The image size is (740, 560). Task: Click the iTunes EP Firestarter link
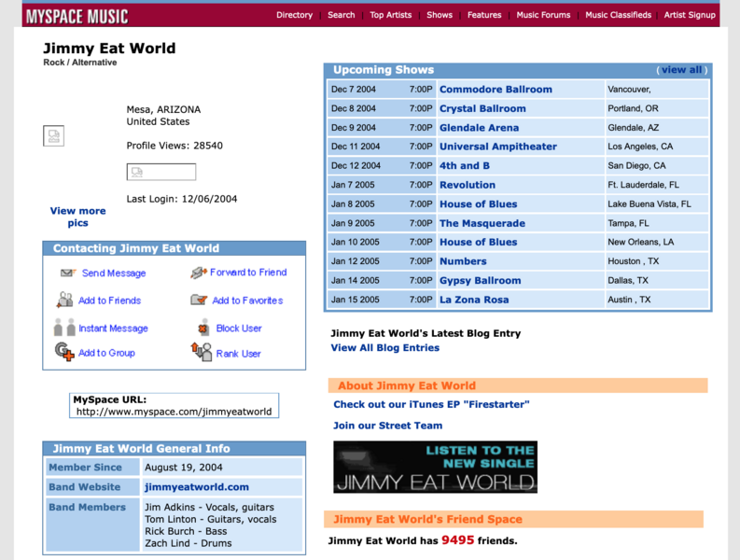click(x=431, y=404)
